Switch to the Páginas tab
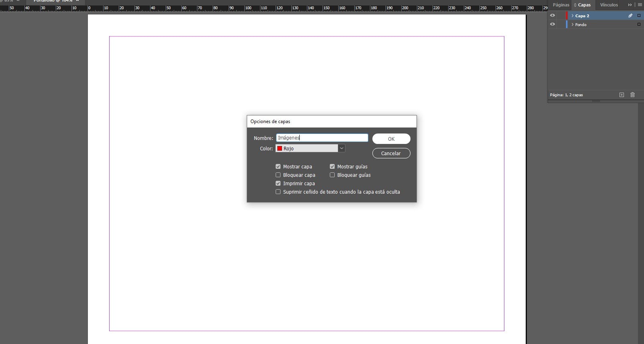644x344 pixels. point(561,5)
